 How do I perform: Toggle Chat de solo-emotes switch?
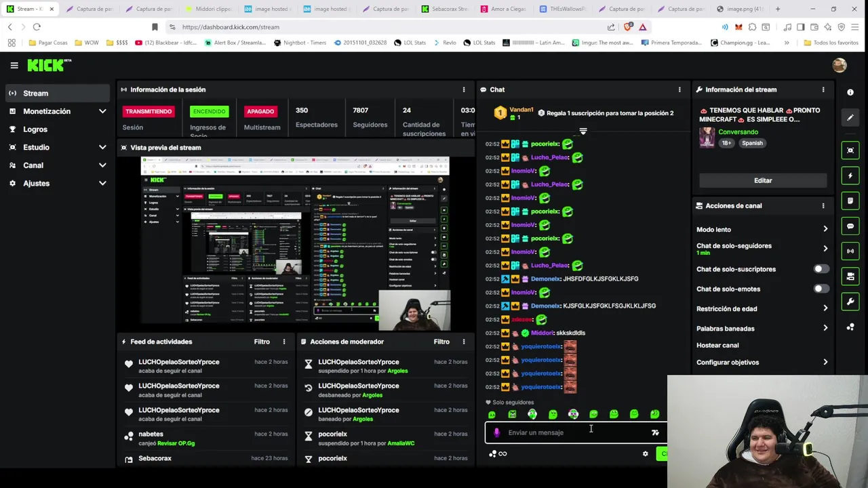[821, 289]
